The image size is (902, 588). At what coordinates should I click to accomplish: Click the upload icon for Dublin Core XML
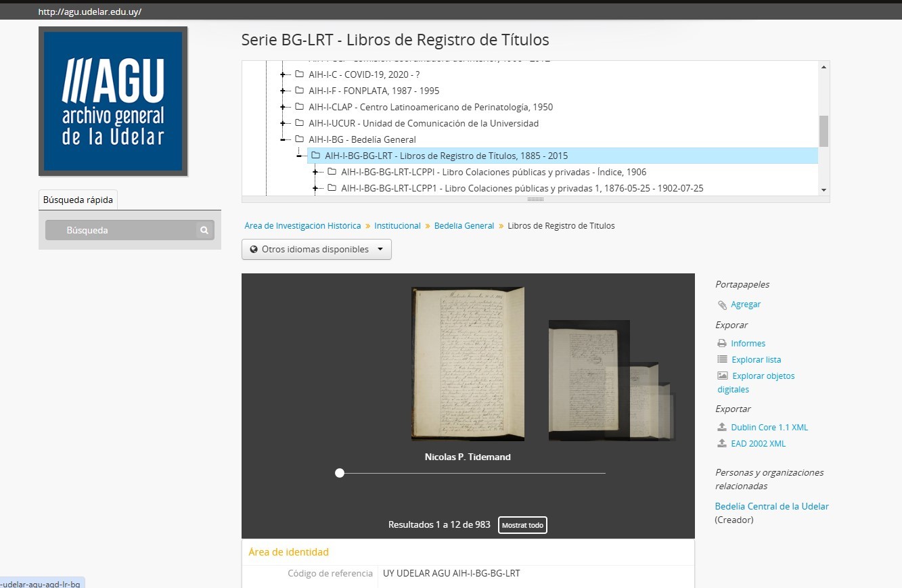(x=722, y=428)
